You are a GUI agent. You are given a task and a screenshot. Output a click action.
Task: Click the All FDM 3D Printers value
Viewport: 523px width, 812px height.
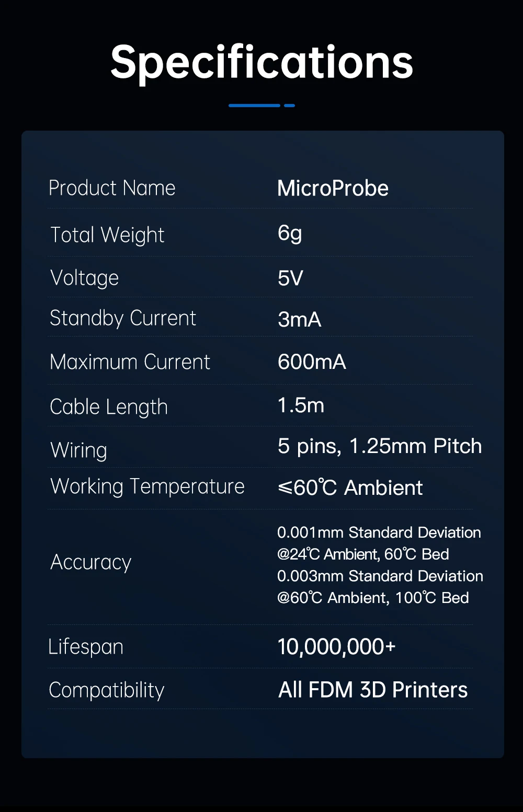(373, 690)
